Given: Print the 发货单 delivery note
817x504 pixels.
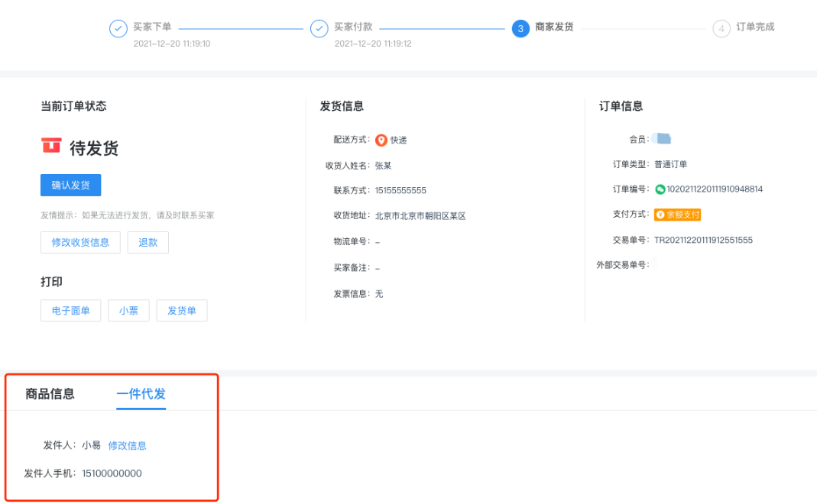Looking at the screenshot, I should click(x=182, y=311).
